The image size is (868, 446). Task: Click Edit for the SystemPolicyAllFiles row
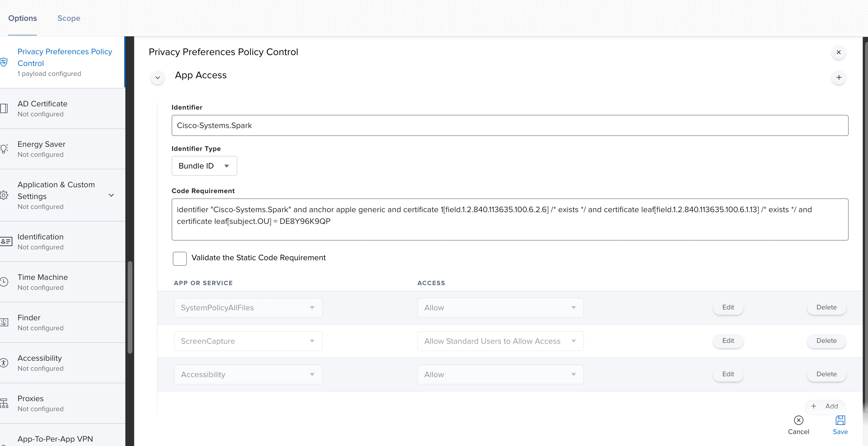(x=728, y=307)
